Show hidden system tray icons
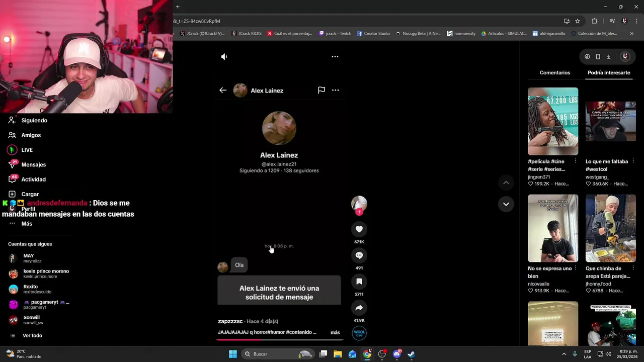 [x=563, y=354]
